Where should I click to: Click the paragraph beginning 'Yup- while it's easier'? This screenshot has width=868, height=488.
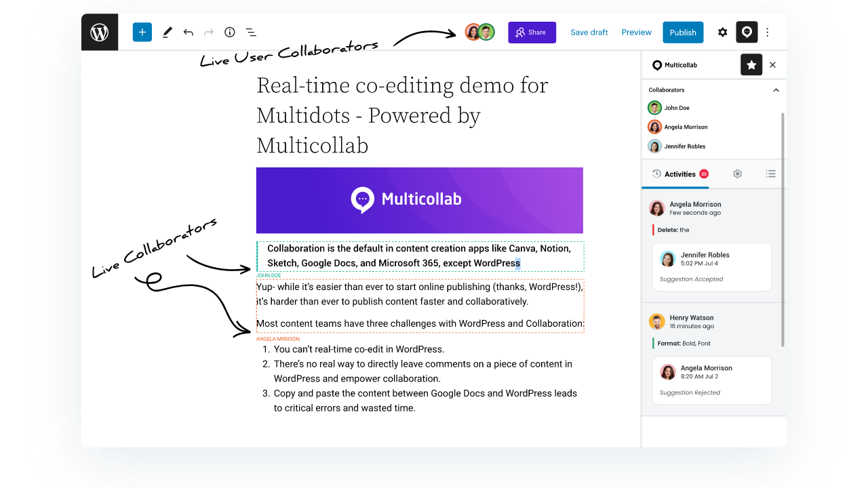[x=420, y=294]
